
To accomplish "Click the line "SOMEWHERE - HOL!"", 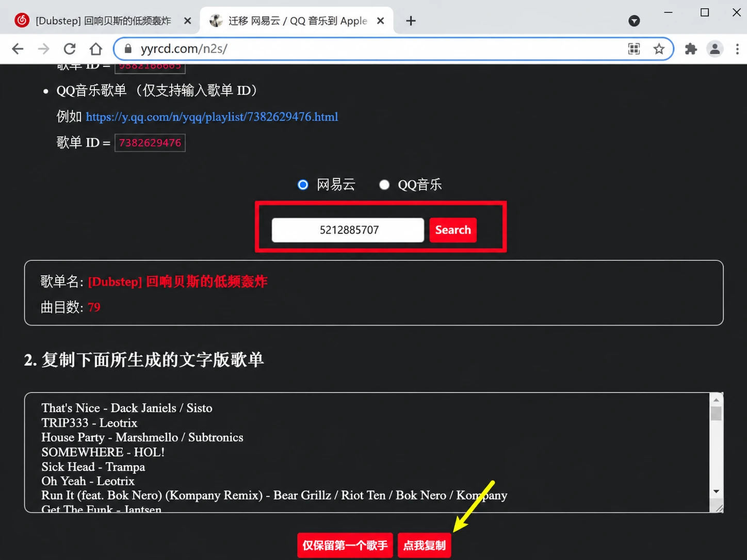I will [x=103, y=452].
